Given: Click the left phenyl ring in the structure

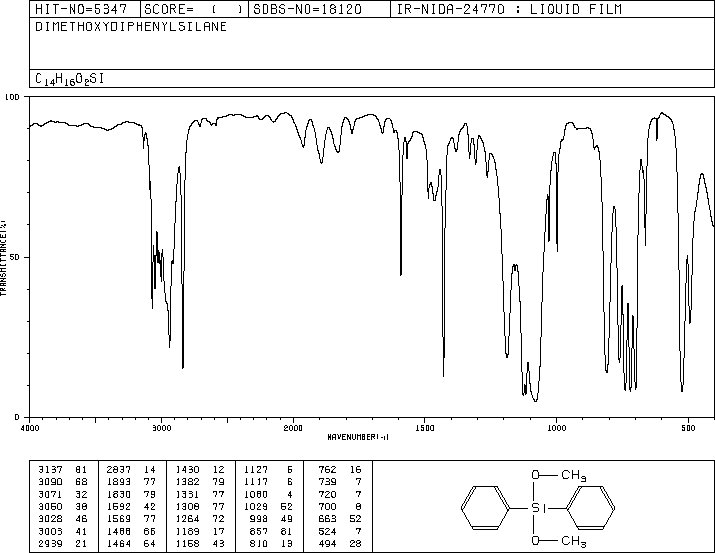Looking at the screenshot, I should pos(485,508).
